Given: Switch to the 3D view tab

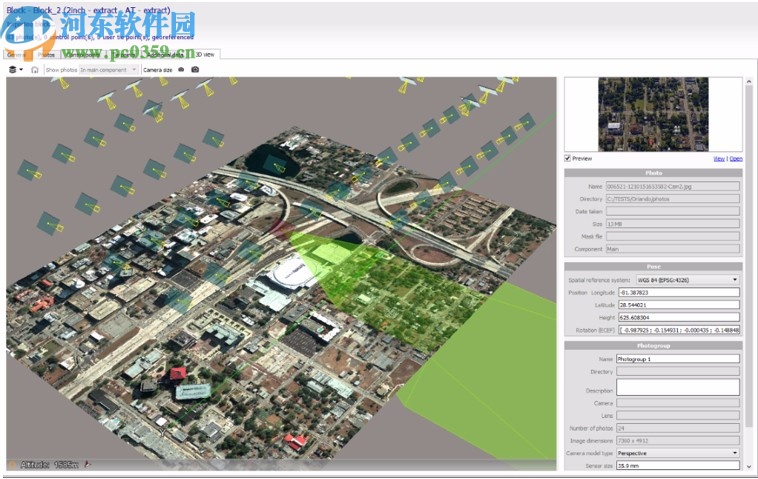Looking at the screenshot, I should tap(204, 54).
